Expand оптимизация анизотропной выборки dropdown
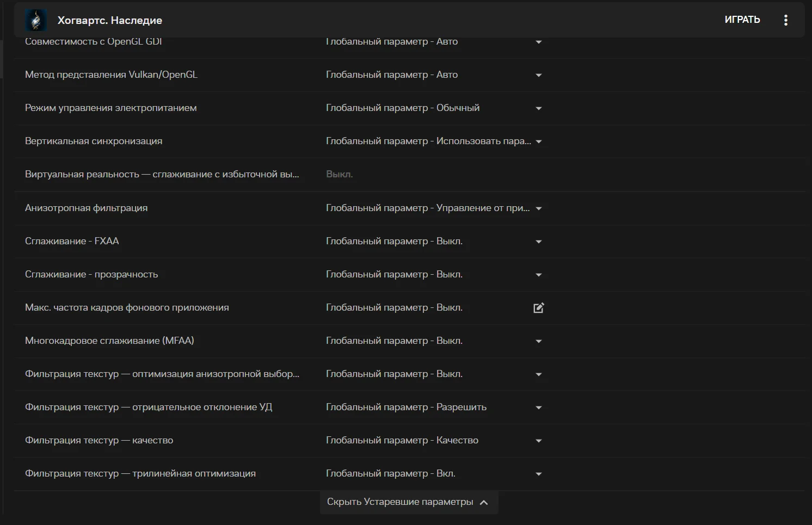Viewport: 812px width, 525px height. click(538, 374)
